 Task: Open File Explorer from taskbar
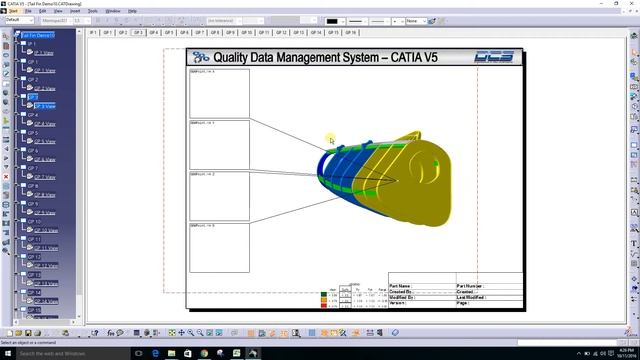click(x=171, y=353)
